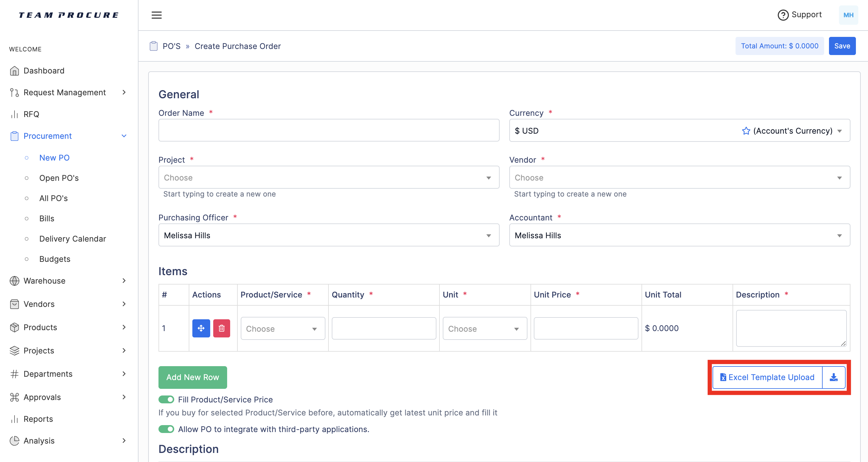Click the Save button
Image resolution: width=868 pixels, height=462 pixels.
842,46
